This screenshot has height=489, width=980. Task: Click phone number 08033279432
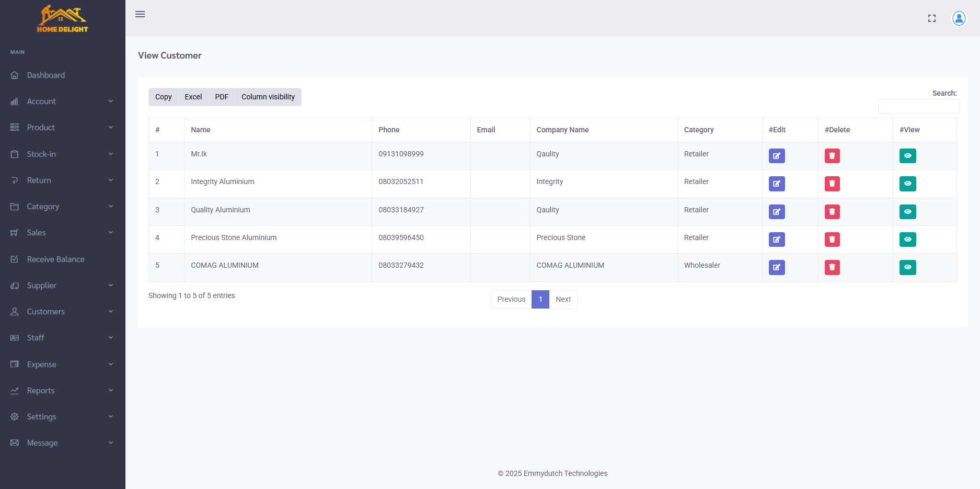click(x=401, y=265)
